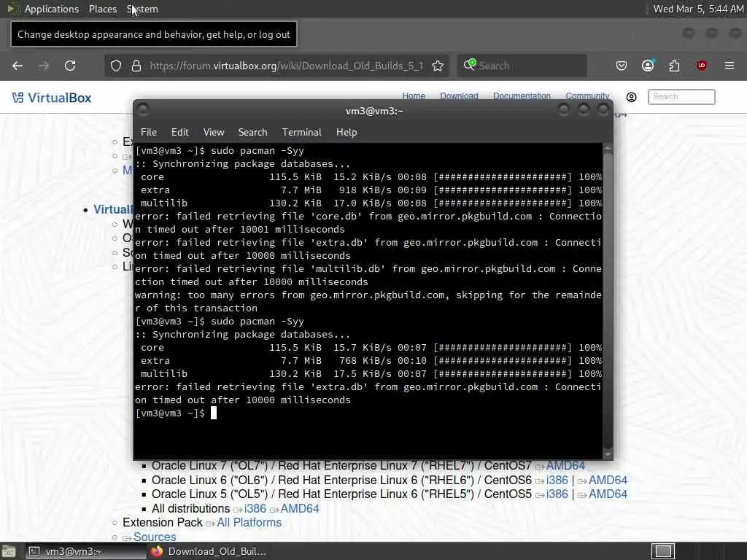Click the Extension Pack All Platforms link
The height and width of the screenshot is (560, 747).
pyautogui.click(x=249, y=522)
